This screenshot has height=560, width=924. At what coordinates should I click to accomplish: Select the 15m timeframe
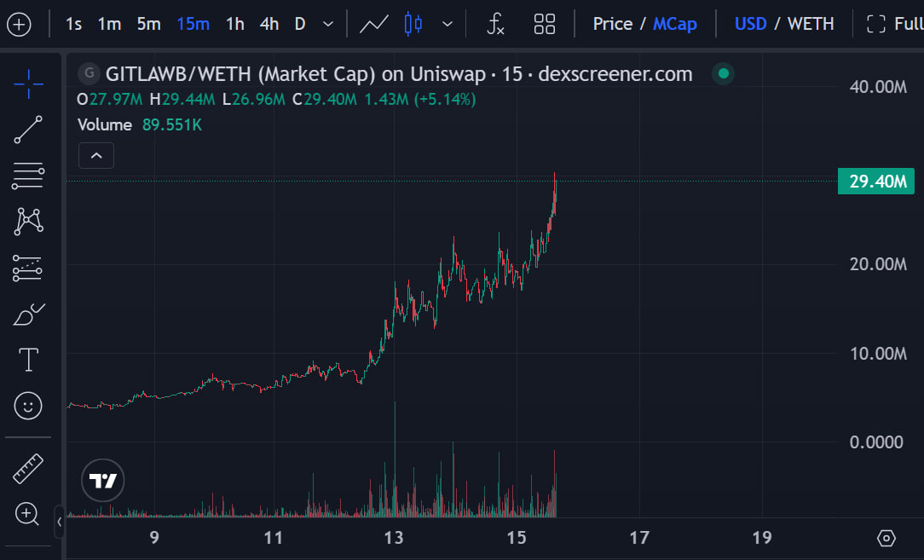click(193, 24)
